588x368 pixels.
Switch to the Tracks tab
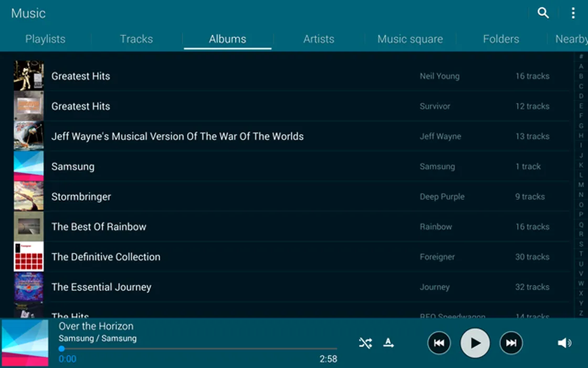point(136,39)
